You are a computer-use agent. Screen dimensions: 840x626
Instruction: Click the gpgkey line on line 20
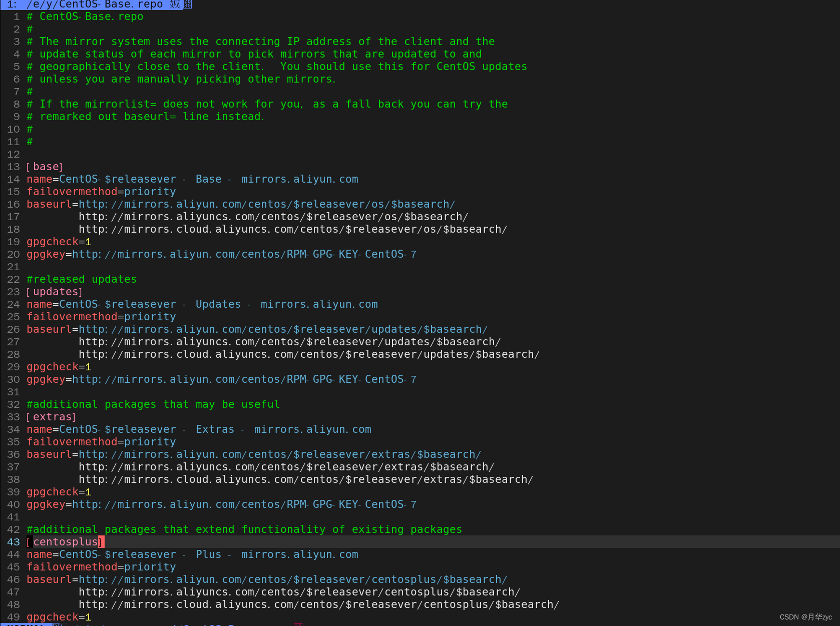[222, 254]
